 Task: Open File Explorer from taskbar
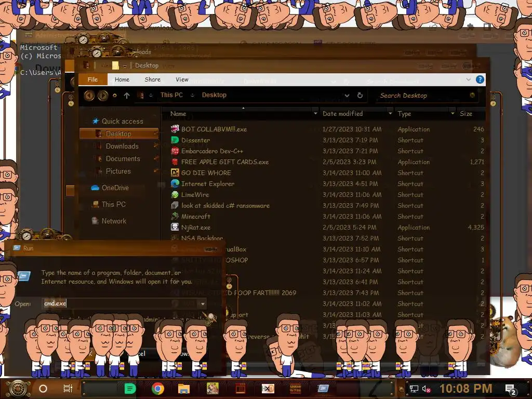tap(183, 389)
